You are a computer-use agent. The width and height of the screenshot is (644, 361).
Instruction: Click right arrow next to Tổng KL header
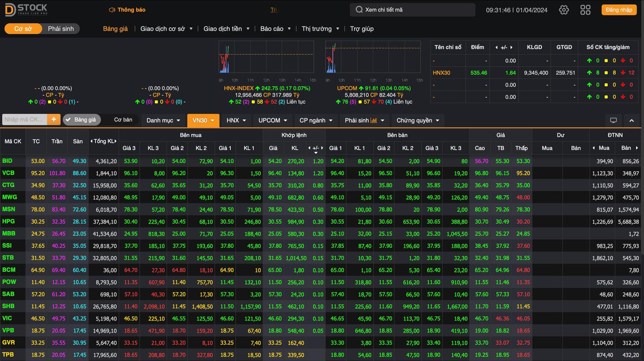pyautogui.click(x=115, y=141)
